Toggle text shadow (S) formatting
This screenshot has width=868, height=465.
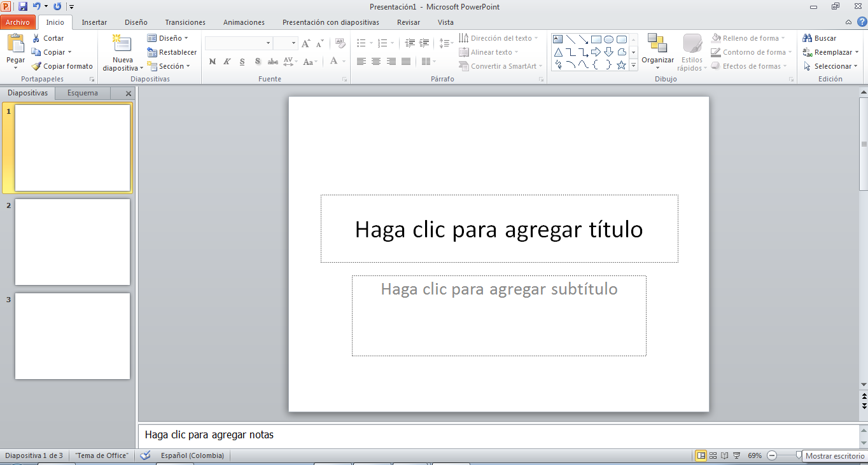(x=258, y=62)
